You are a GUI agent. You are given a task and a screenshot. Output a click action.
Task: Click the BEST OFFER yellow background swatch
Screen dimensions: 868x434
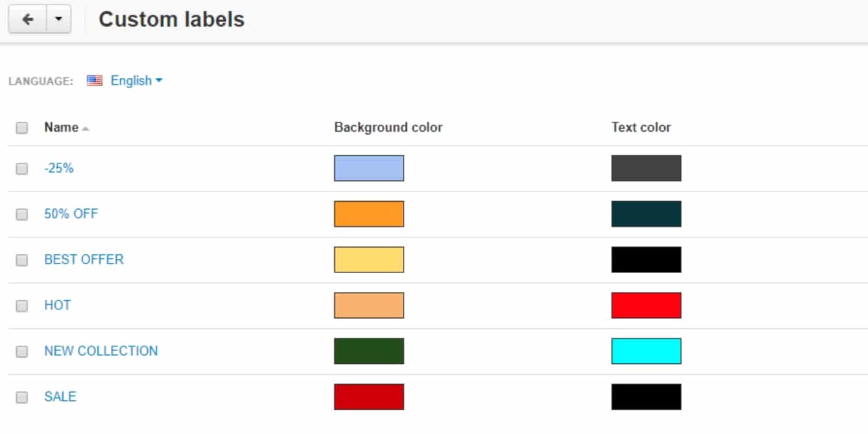coord(369,259)
